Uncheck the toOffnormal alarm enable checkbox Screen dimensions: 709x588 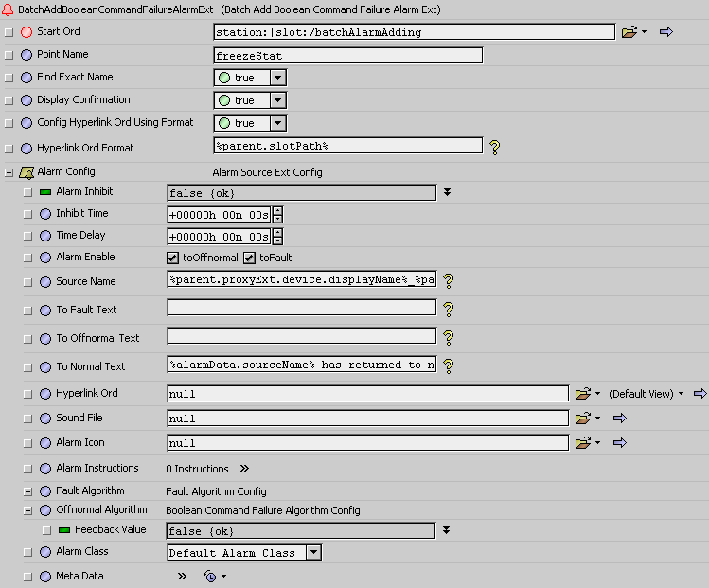173,258
